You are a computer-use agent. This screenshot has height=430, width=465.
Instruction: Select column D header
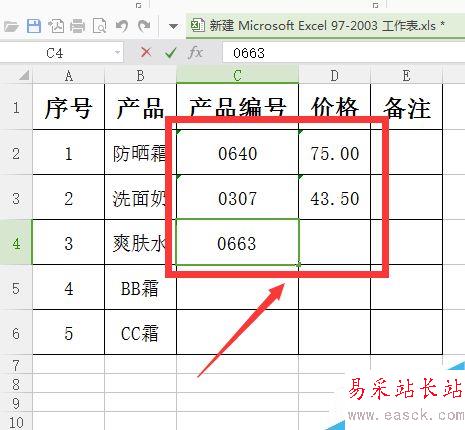(x=334, y=76)
